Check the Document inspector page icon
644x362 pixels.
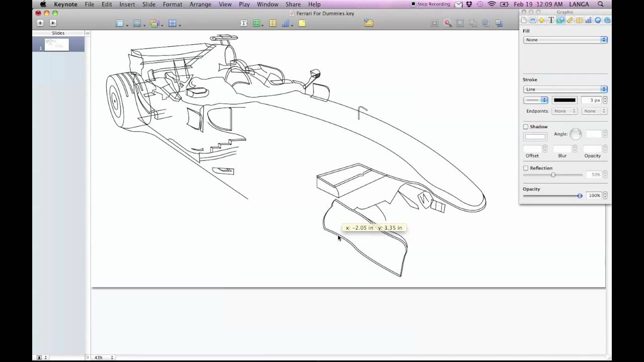(524, 20)
